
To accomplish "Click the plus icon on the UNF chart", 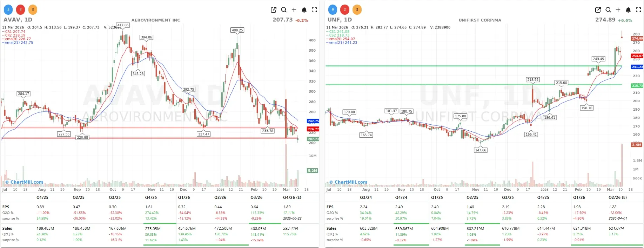I will tap(618, 10).
